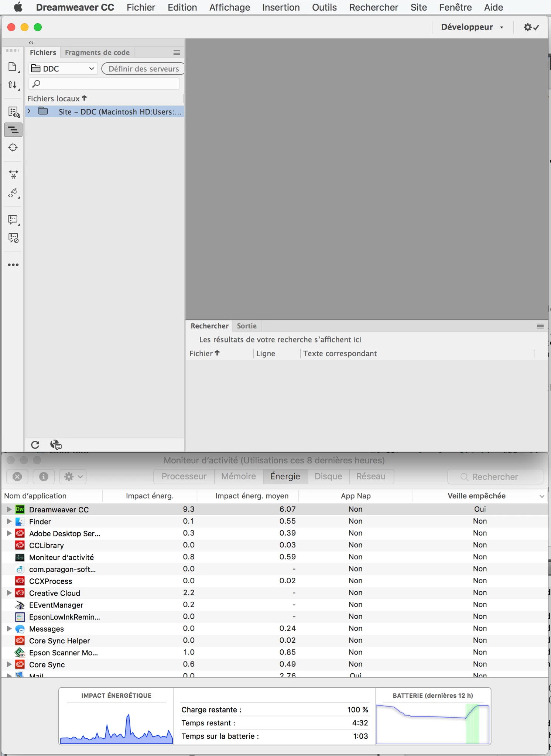Open the Site menu in menu bar
The image size is (551, 756).
(418, 7)
